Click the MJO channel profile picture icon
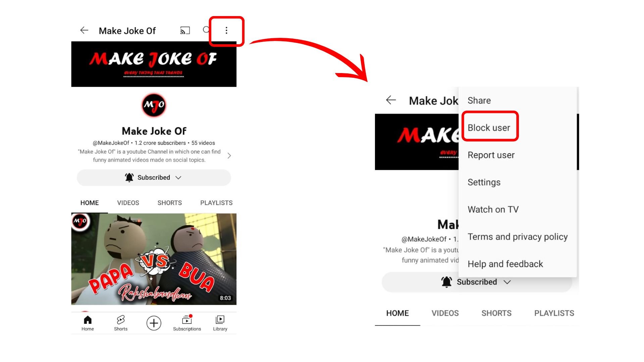Image resolution: width=644 pixels, height=362 pixels. click(154, 105)
